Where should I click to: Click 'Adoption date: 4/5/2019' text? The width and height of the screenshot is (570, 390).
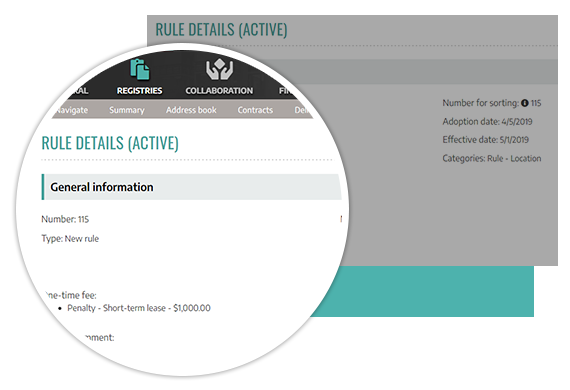[x=487, y=121]
